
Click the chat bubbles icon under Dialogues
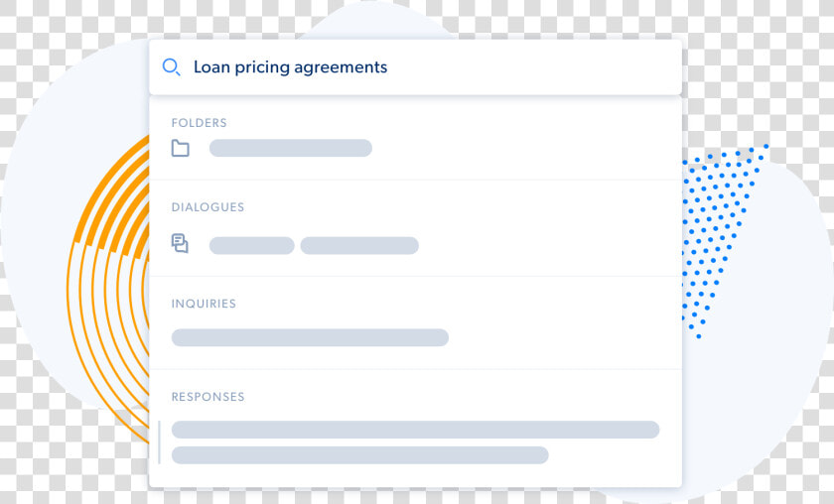point(180,243)
